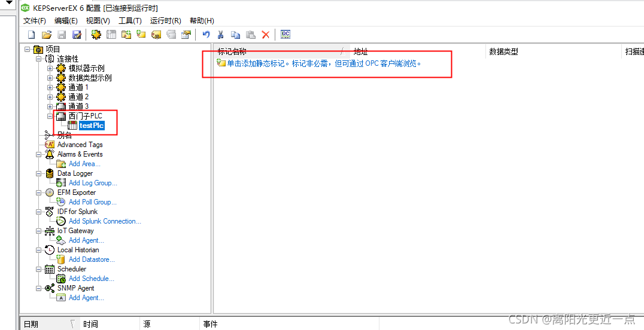This screenshot has width=644, height=330.
Task: Click the New Tag Group icon
Action: pyautogui.click(x=126, y=35)
